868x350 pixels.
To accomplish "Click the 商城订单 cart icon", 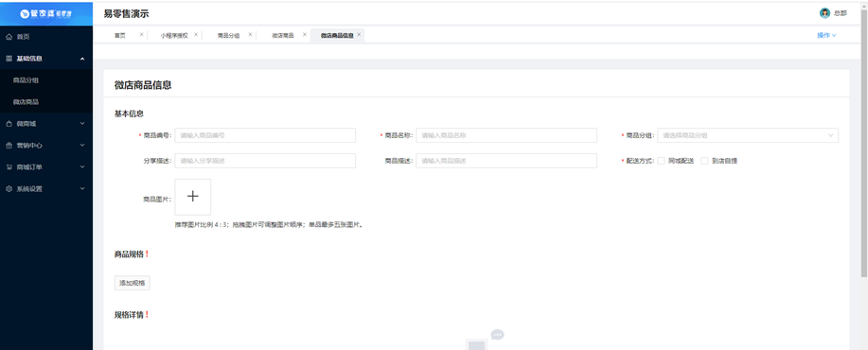I will pyautogui.click(x=9, y=167).
